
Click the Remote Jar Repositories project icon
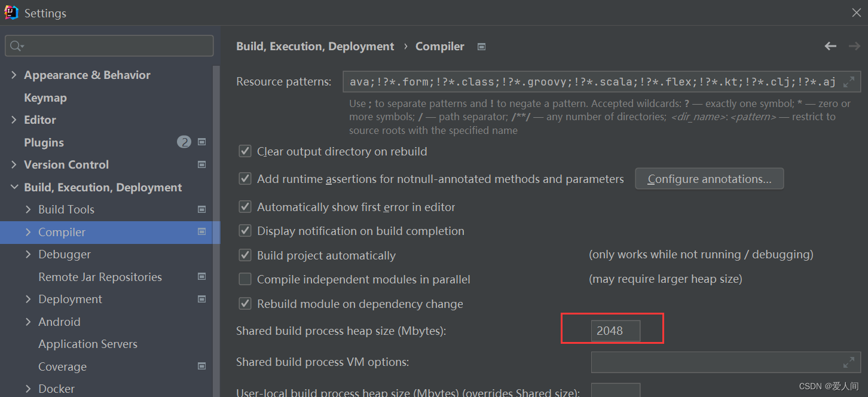pos(202,277)
